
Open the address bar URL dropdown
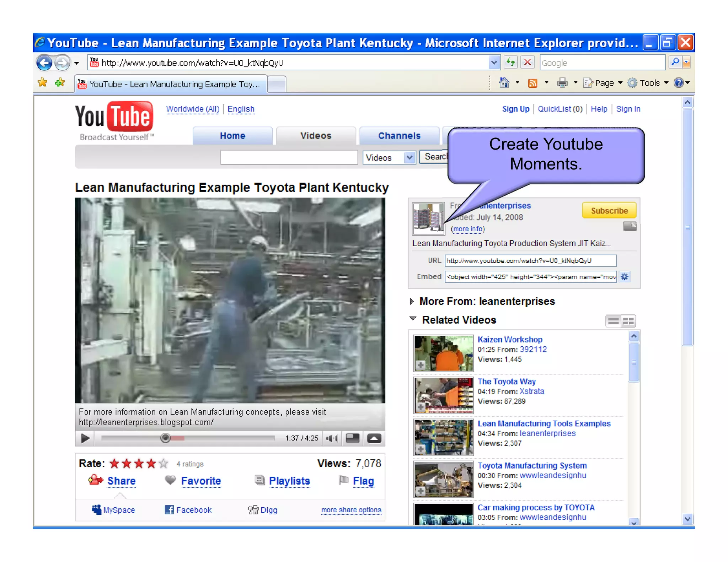point(494,63)
